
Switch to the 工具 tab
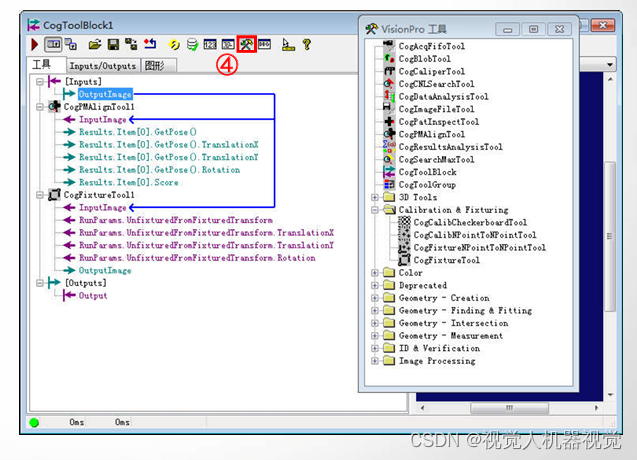(x=41, y=65)
